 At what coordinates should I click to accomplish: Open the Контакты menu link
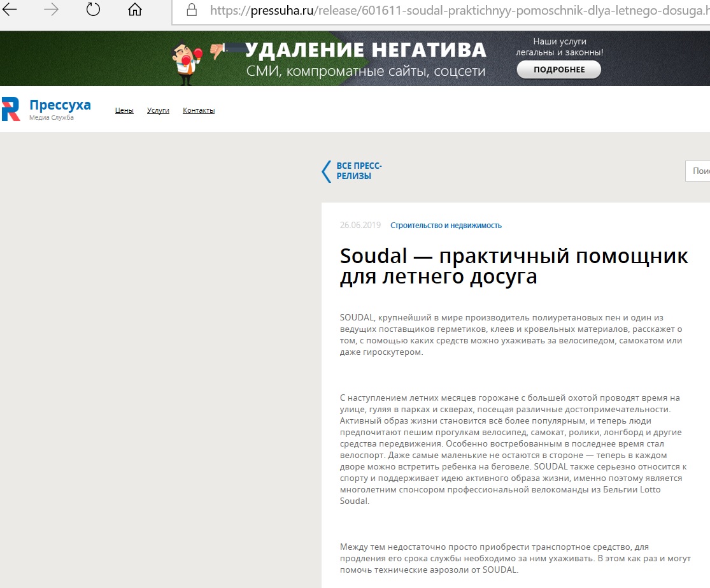(199, 110)
